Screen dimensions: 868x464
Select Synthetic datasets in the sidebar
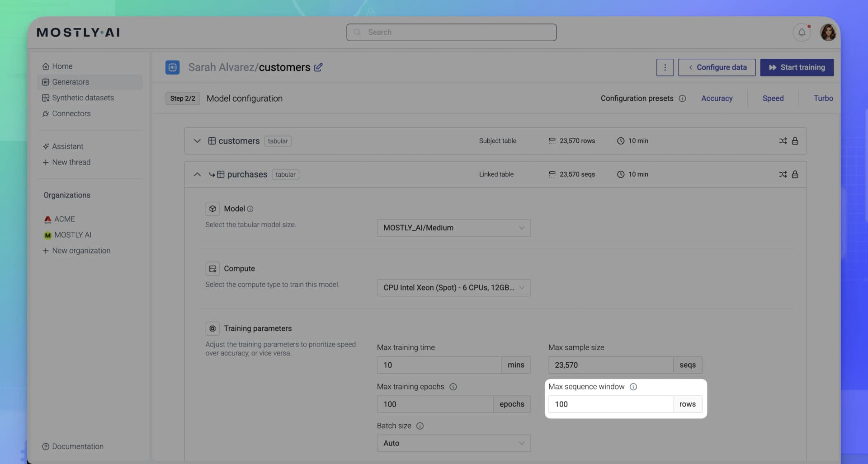pyautogui.click(x=83, y=98)
